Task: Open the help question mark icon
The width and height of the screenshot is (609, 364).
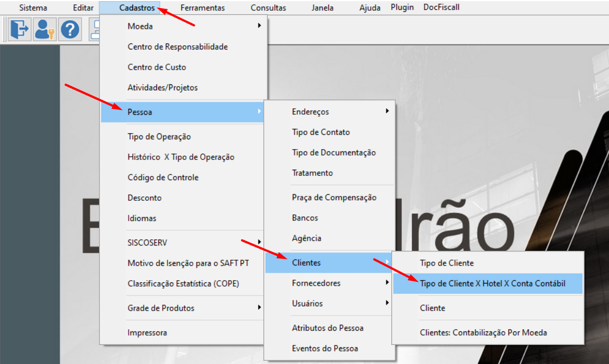Action: tap(70, 29)
